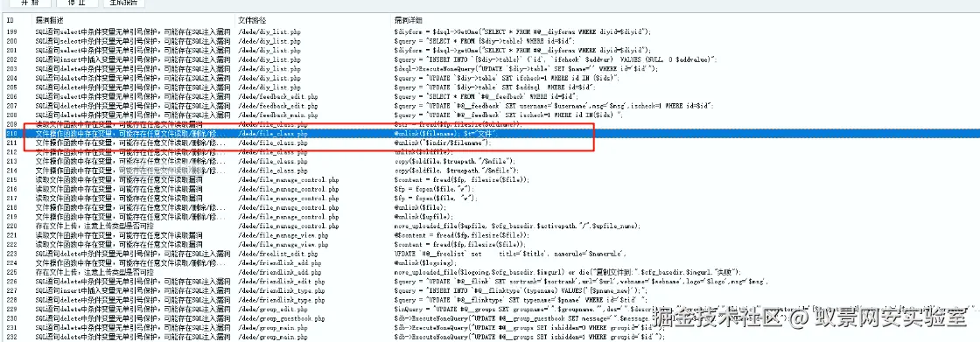This screenshot has height=342, width=980.
Task: Click the @unlink($upfile) detail in row 219
Action: tap(423, 217)
